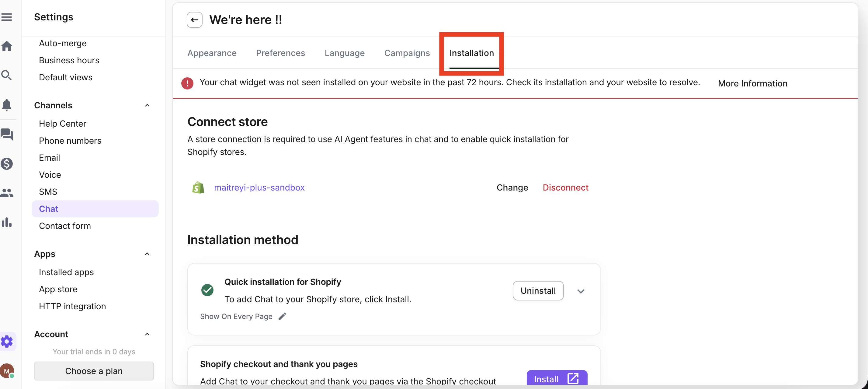This screenshot has width=868, height=389.
Task: Collapse the Apps section
Action: (147, 254)
